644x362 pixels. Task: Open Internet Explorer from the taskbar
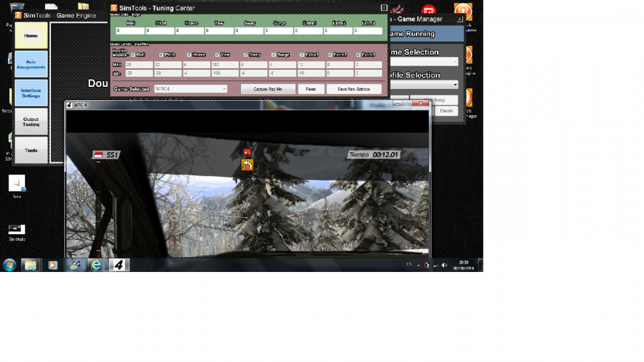pyautogui.click(x=96, y=265)
